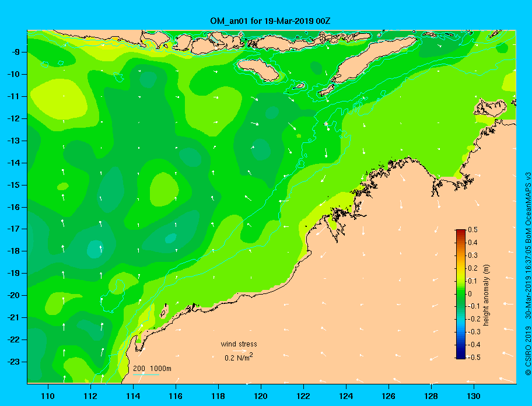
Task: Click the positive 0.1 color bar label
Action: 473,281
